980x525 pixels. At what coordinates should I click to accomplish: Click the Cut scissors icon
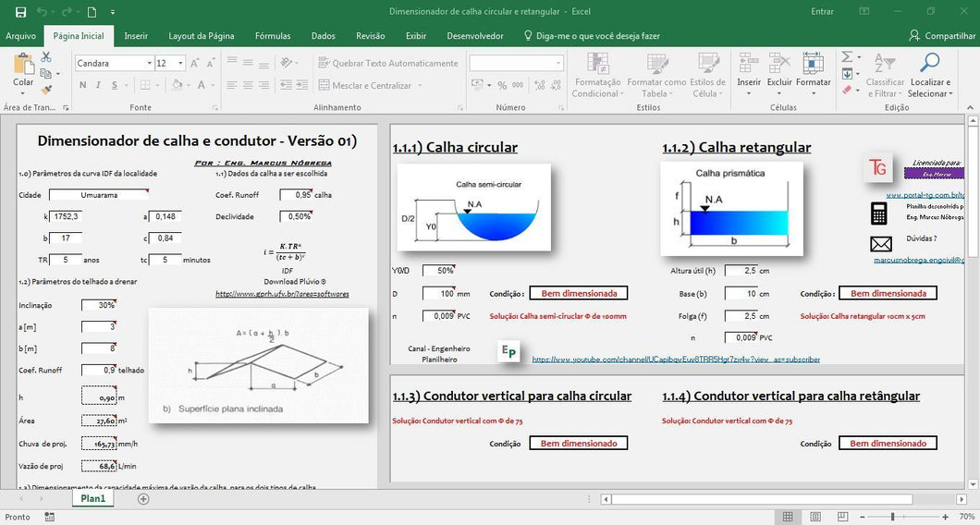[46, 57]
